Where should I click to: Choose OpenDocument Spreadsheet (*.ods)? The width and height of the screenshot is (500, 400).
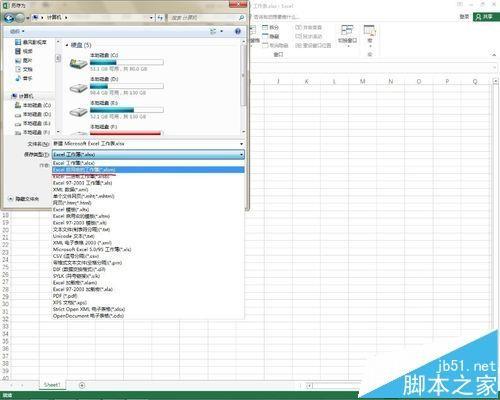click(x=148, y=316)
